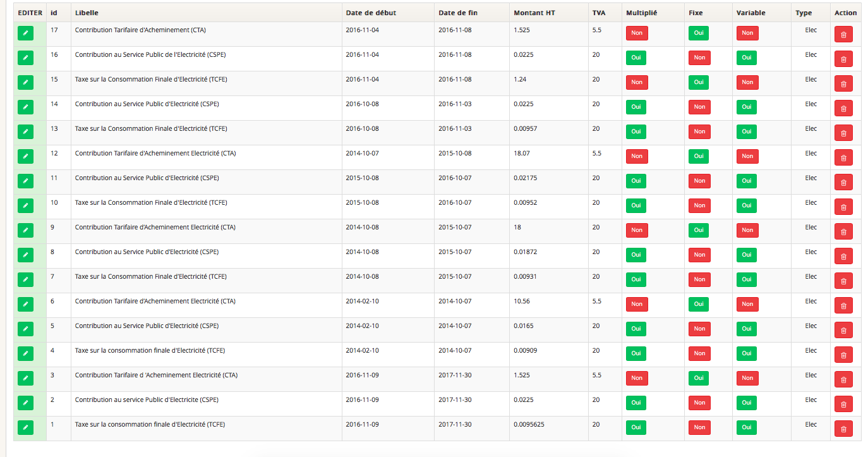Toggle Fixe 'Oui' on row id 17

[x=699, y=33]
